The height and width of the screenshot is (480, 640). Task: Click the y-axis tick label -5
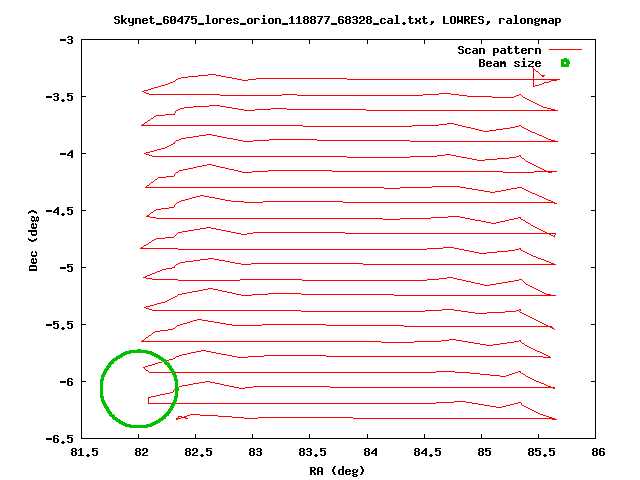point(67,268)
